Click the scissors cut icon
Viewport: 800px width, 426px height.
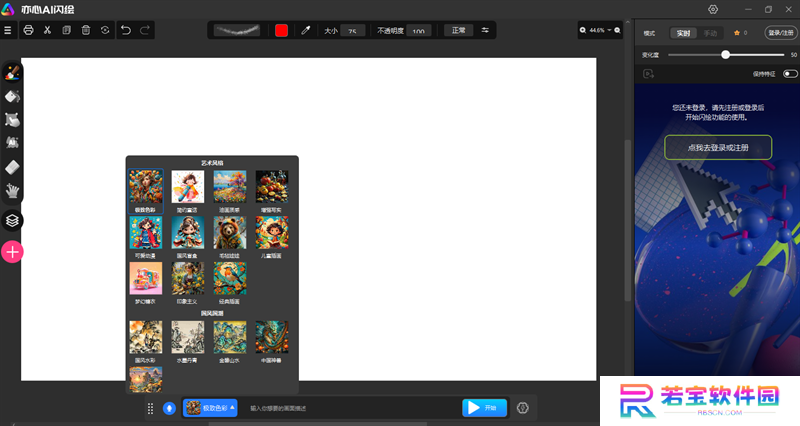(47, 30)
